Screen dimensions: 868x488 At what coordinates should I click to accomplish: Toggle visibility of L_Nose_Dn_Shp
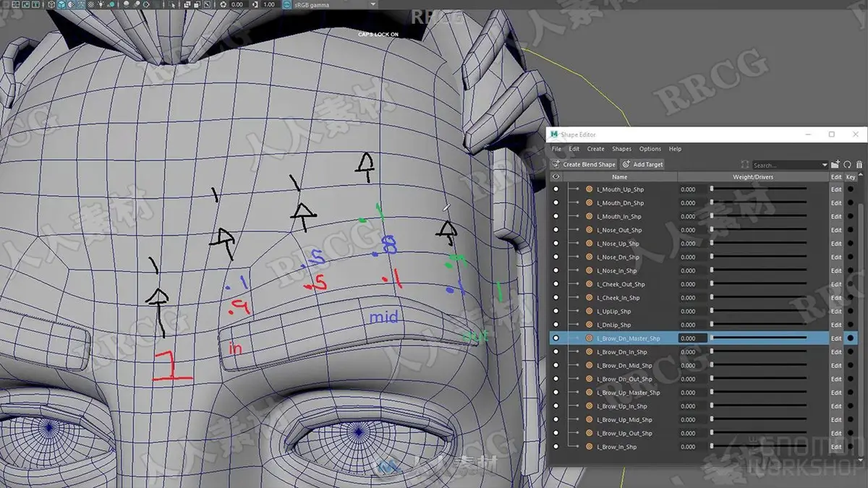(556, 257)
